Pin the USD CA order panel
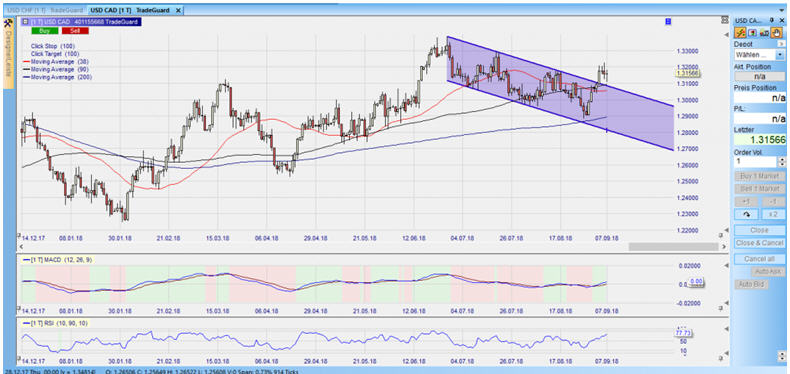The image size is (790, 374). [x=771, y=20]
